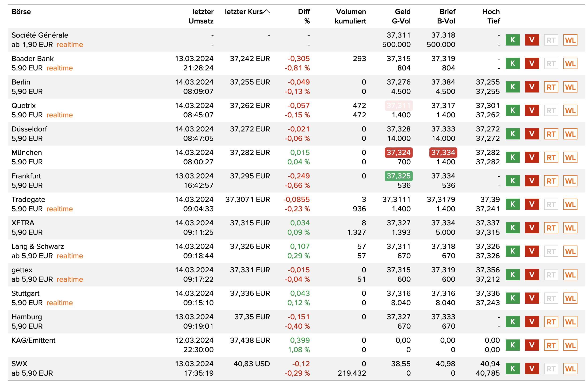Click green K buy icon for Stuttgart

(512, 298)
